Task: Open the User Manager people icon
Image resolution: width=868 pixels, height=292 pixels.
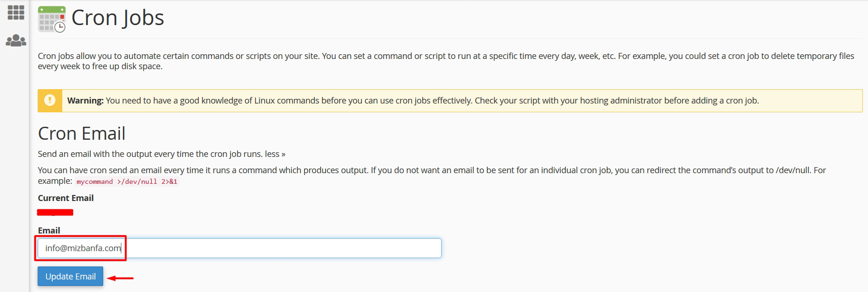Action: click(x=16, y=41)
